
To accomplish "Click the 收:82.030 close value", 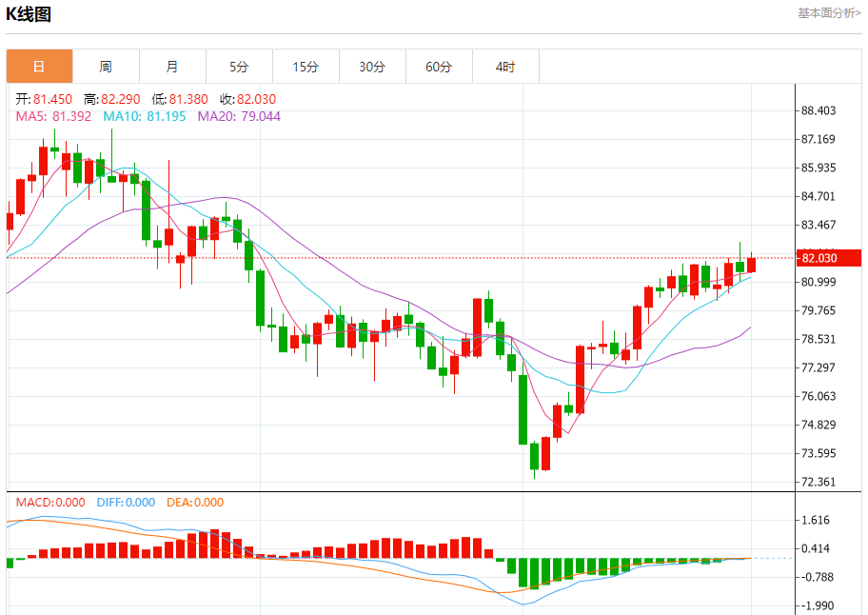I will coord(248,99).
